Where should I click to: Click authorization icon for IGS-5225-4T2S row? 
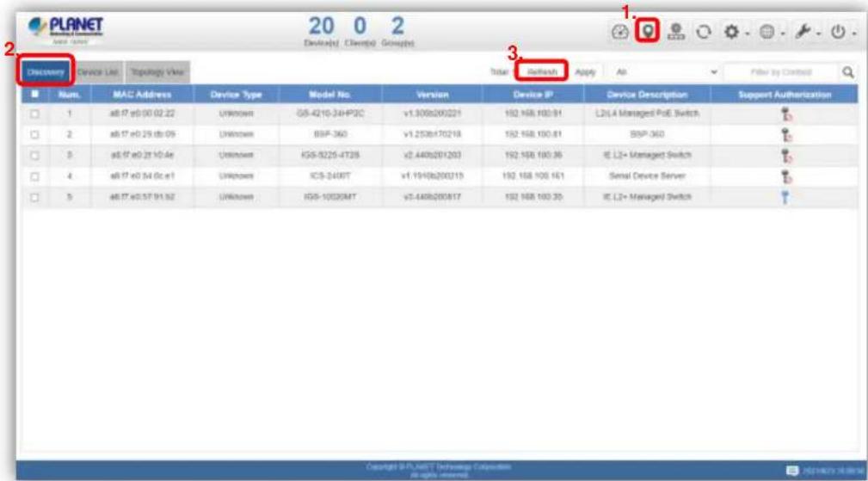[x=786, y=156]
